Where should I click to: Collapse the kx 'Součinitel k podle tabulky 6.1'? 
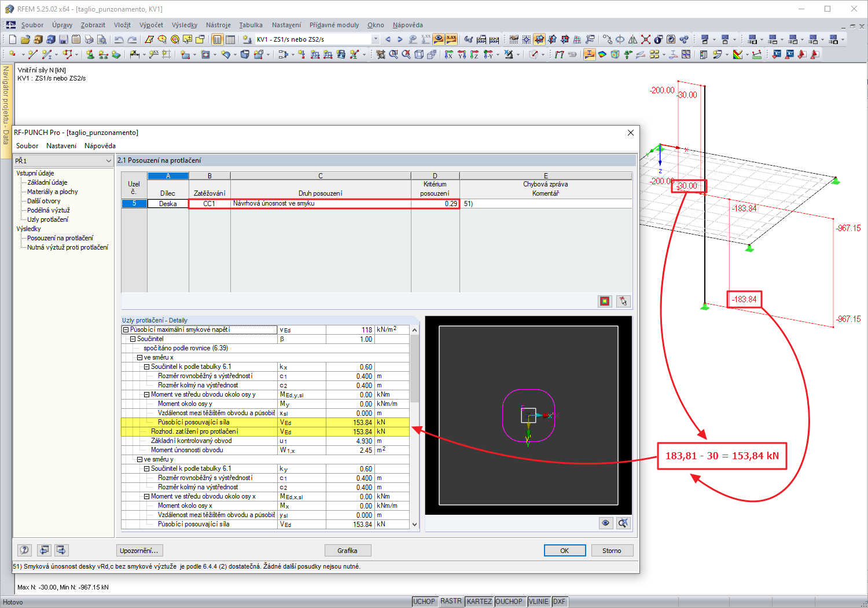146,367
